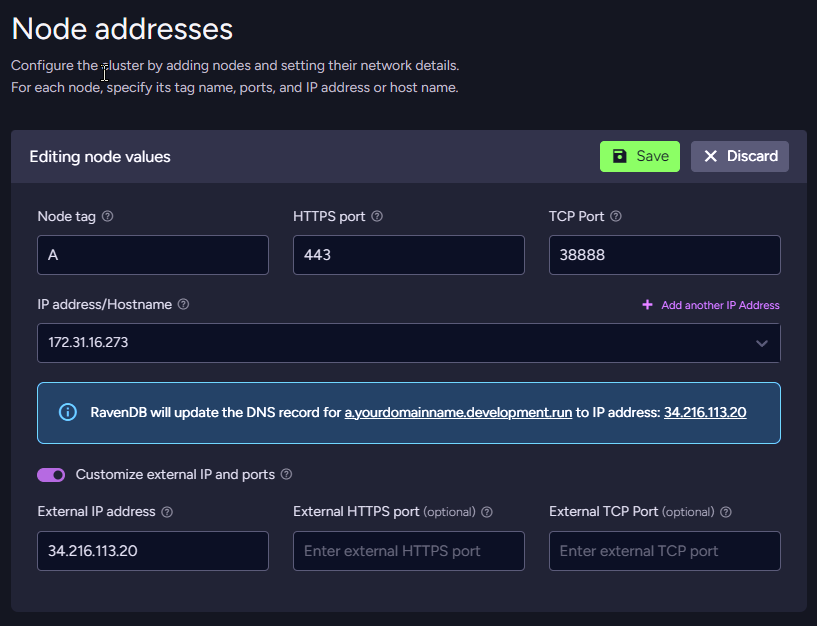Click the help icon beside External HTTPS port
The height and width of the screenshot is (626, 817).
(487, 512)
